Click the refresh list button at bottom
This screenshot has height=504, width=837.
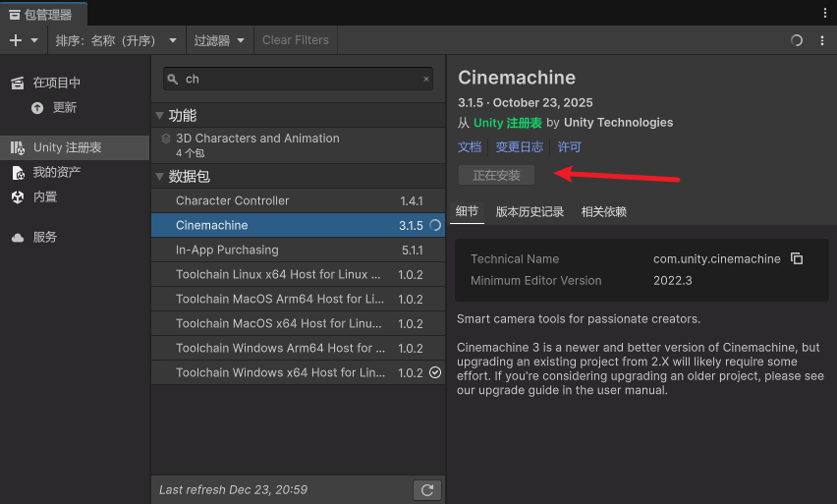pyautogui.click(x=427, y=490)
